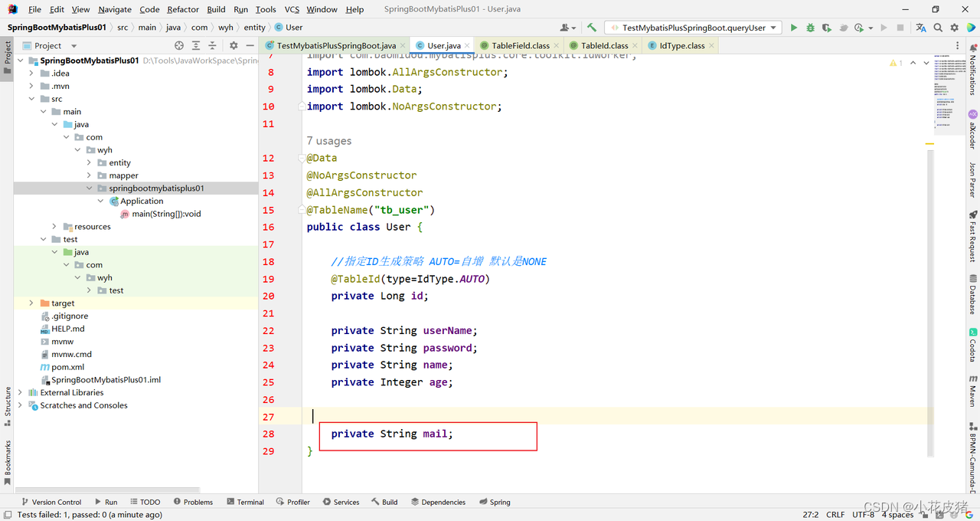Viewport: 980px width, 521px height.
Task: Click the warning indicator in editor corner
Action: (x=897, y=63)
